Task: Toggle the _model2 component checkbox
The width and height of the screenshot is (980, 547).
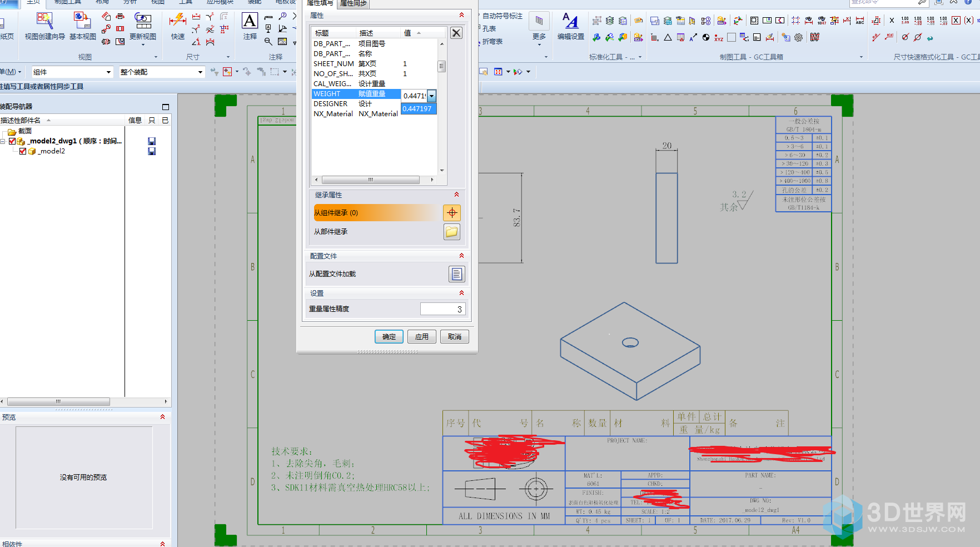Action: (x=23, y=151)
